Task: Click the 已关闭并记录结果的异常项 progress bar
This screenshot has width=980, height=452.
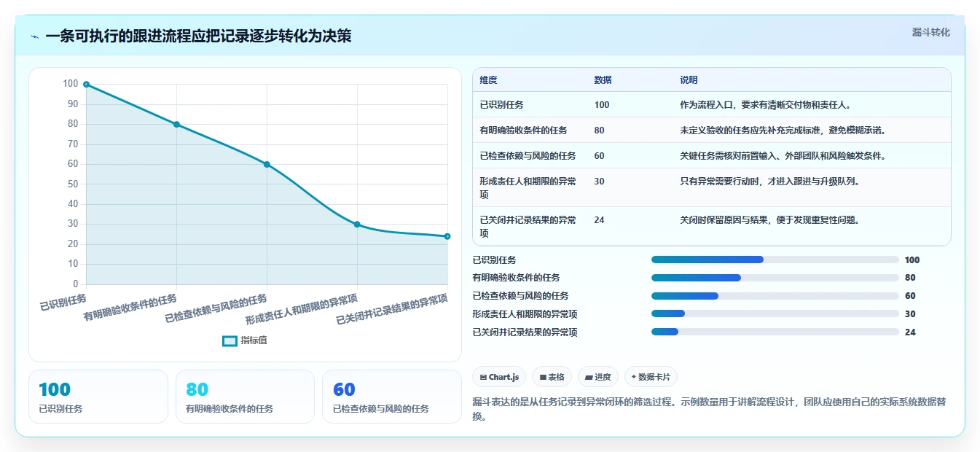Action: (x=775, y=332)
